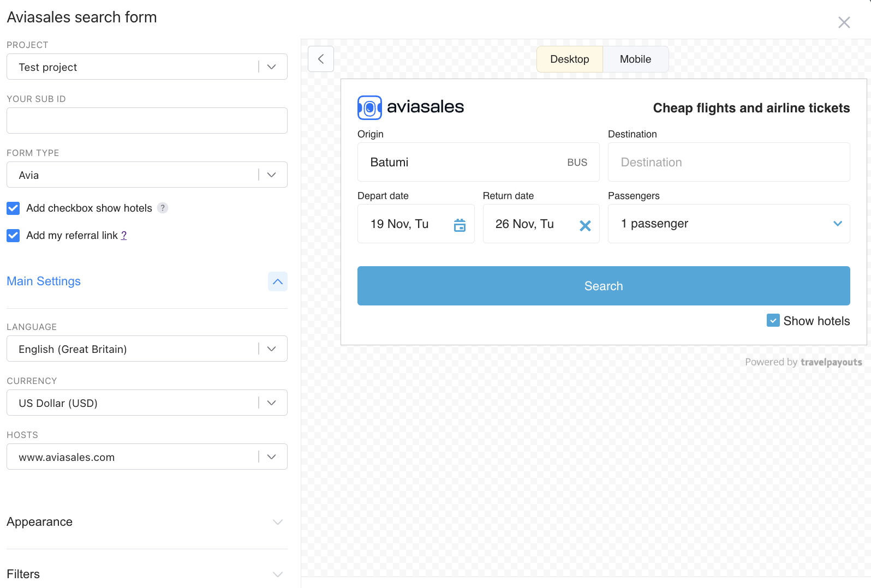Click the Return date field 26 Nov

(x=541, y=224)
